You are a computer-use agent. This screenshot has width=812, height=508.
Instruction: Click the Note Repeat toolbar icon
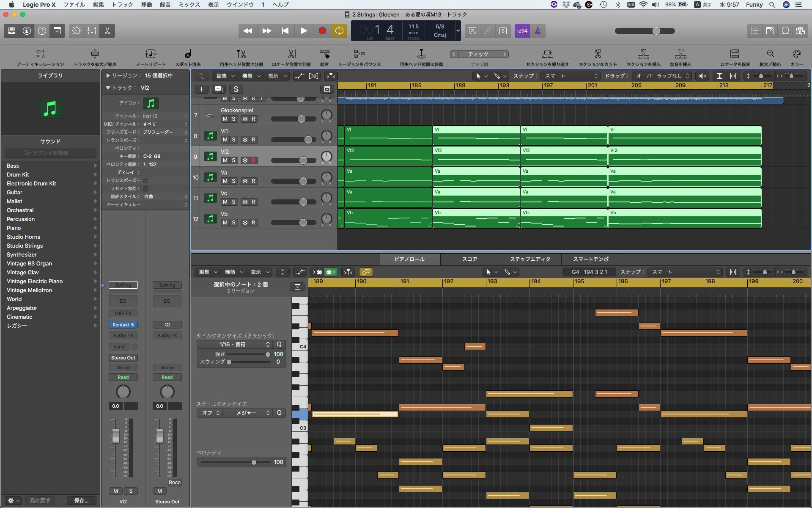coord(151,54)
